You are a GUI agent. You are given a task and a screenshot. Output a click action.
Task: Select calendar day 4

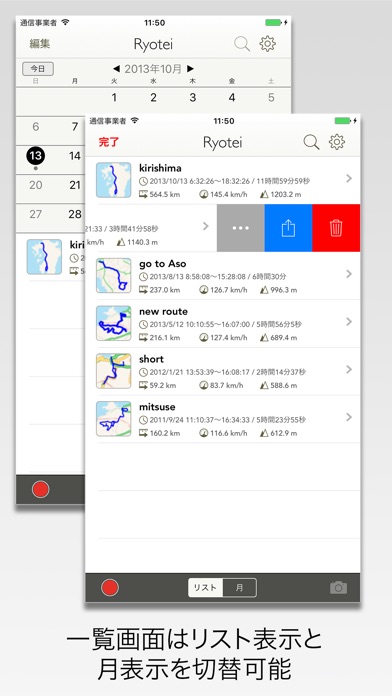point(232,98)
